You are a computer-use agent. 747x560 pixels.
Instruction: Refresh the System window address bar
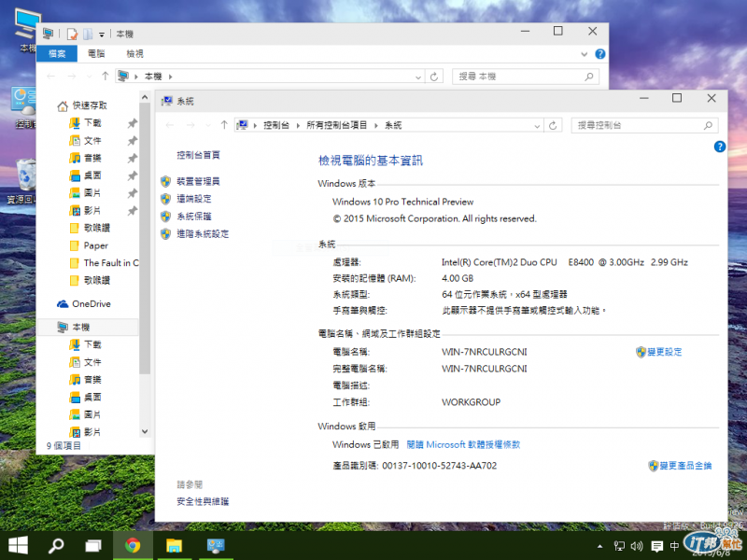[x=553, y=125]
